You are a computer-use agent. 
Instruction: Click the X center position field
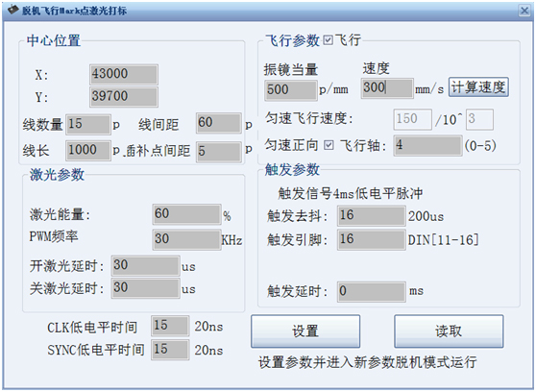point(124,74)
